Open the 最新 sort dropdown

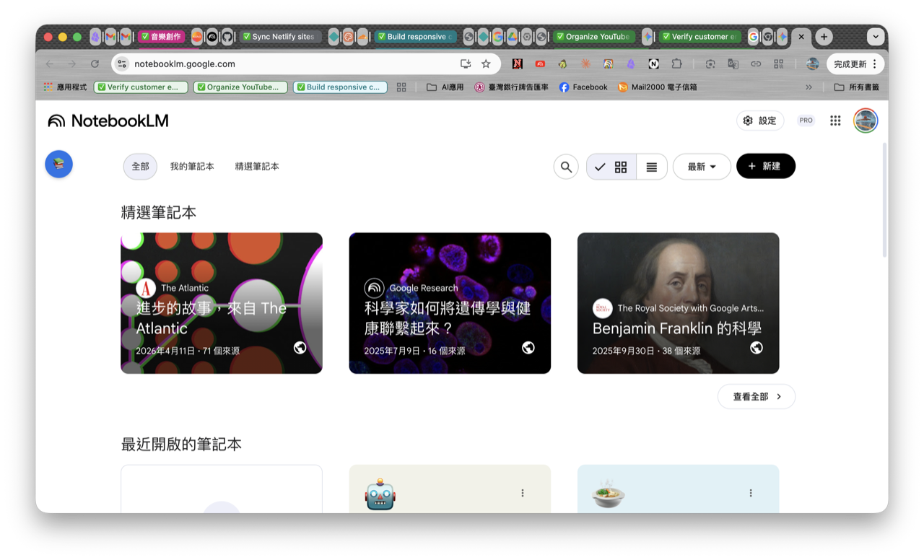coord(702,167)
